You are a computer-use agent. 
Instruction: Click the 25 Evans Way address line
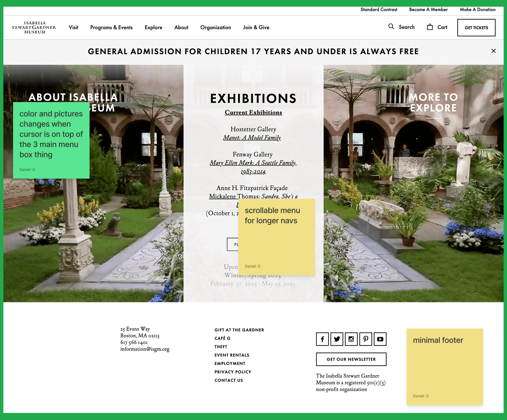point(135,329)
